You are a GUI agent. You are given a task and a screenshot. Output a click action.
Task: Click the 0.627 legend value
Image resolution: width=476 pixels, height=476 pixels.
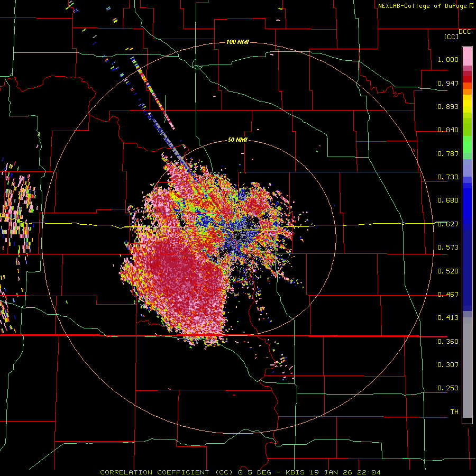pyautogui.click(x=448, y=224)
